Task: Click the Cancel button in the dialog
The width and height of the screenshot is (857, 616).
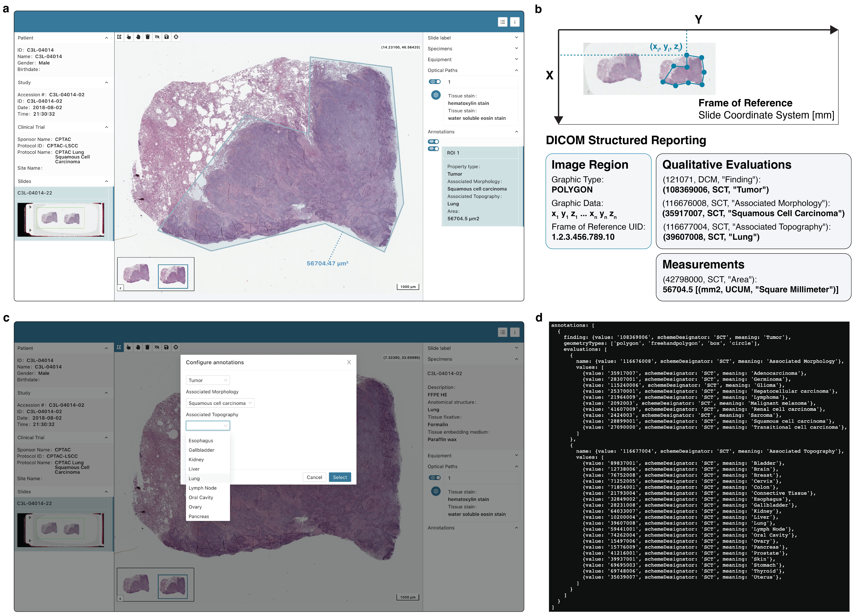Action: coord(314,477)
